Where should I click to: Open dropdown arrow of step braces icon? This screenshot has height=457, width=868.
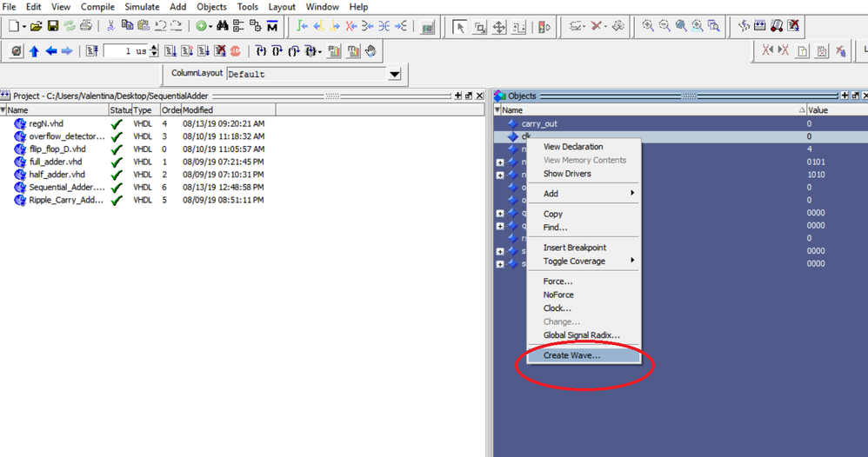[320, 52]
